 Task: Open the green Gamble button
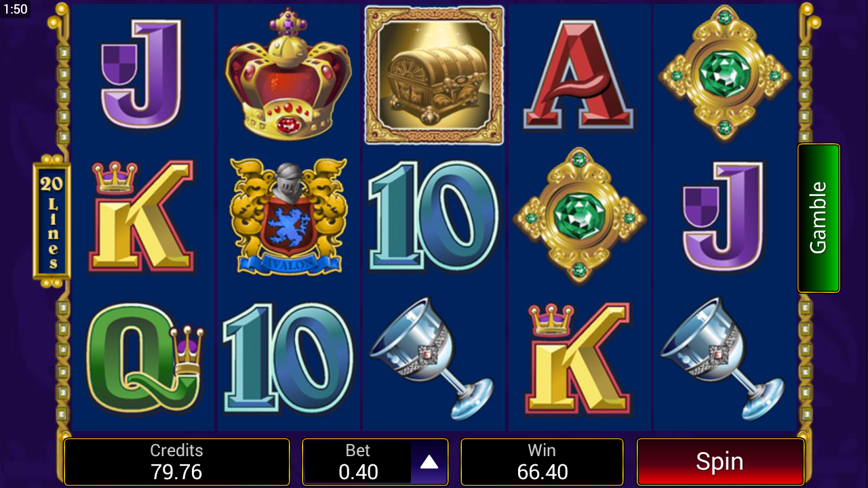tap(818, 218)
